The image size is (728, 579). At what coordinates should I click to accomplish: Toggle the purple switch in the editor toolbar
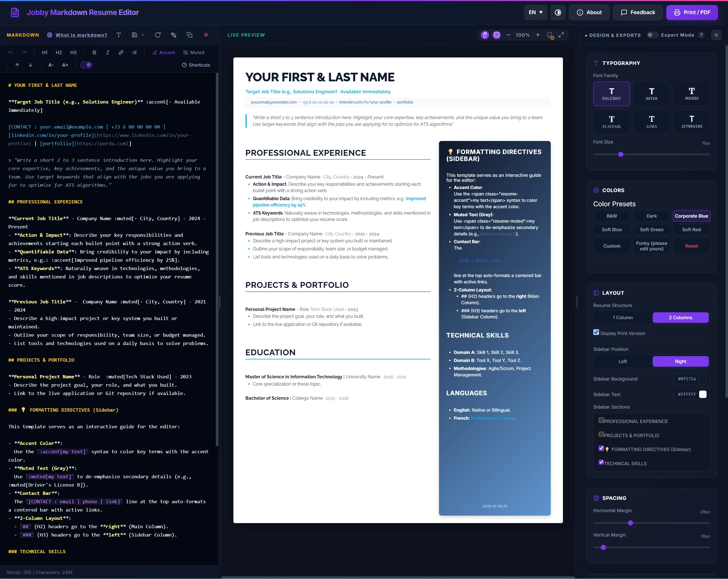(x=86, y=65)
